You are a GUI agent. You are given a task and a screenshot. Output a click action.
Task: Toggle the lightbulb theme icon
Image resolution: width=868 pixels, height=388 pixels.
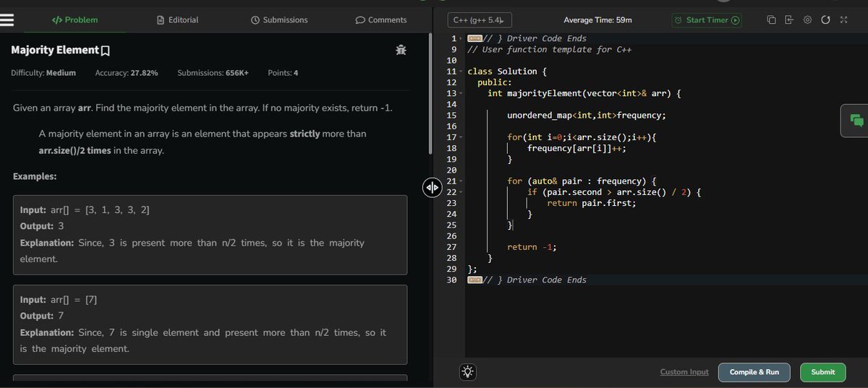468,372
